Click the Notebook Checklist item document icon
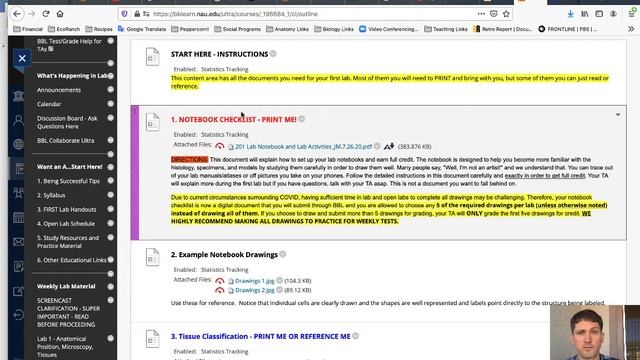640x360 pixels. 152,122
